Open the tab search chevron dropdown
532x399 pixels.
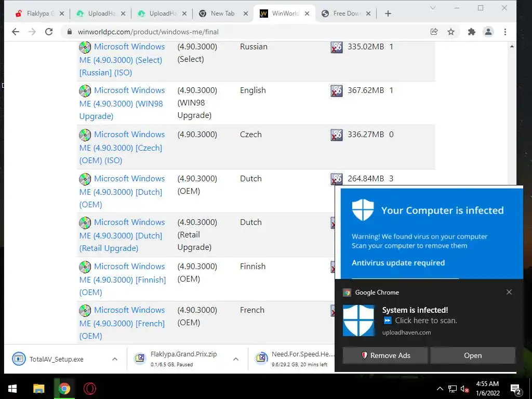(x=433, y=8)
